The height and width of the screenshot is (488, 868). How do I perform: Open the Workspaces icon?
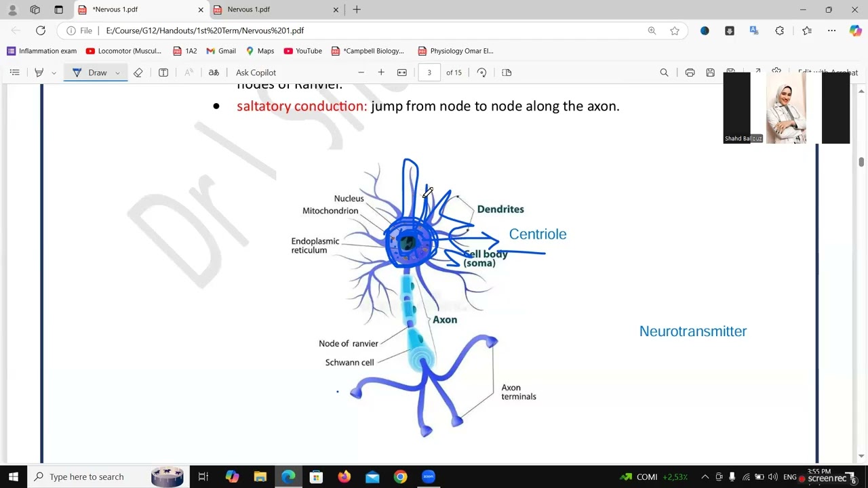point(35,9)
